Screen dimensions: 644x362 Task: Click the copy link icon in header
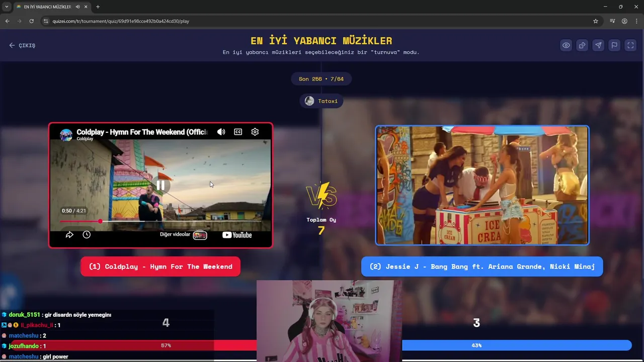[582, 45]
